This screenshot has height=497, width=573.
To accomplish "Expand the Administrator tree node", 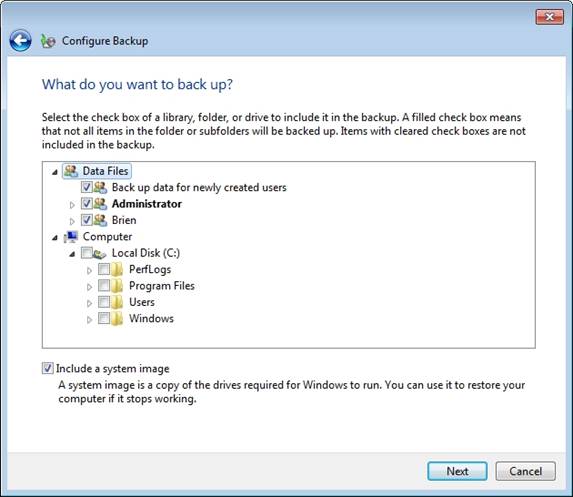I will coord(72,205).
